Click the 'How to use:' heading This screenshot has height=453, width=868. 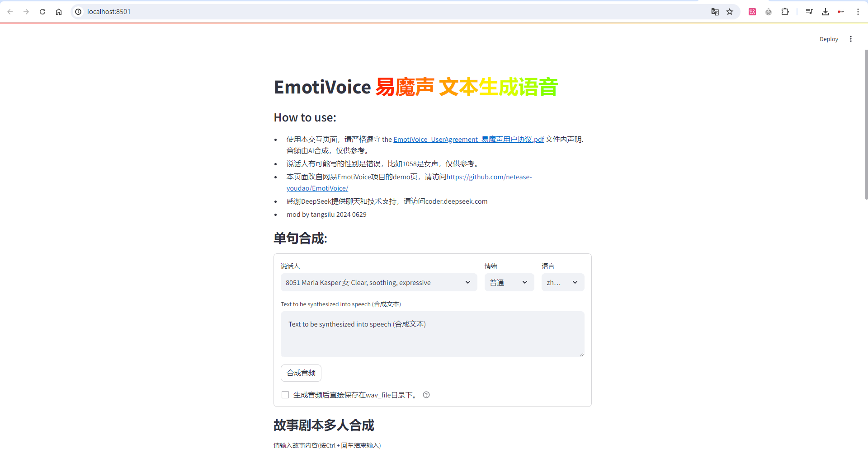305,117
